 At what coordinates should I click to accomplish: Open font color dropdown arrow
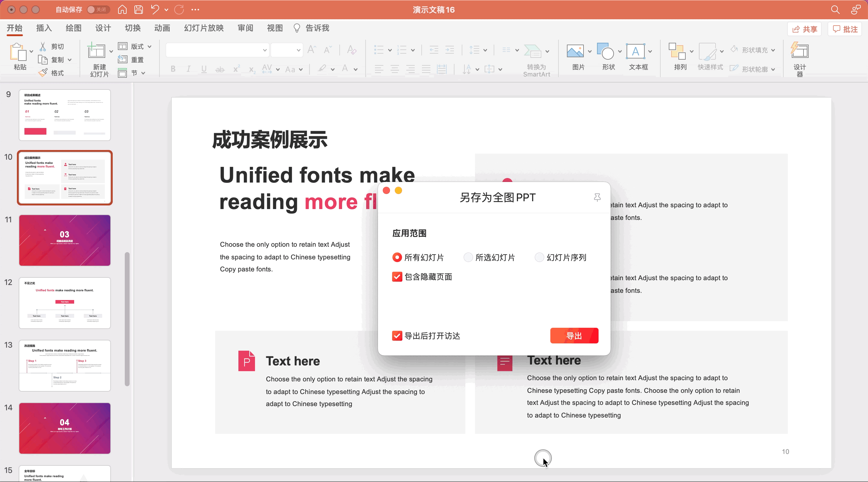(x=356, y=69)
